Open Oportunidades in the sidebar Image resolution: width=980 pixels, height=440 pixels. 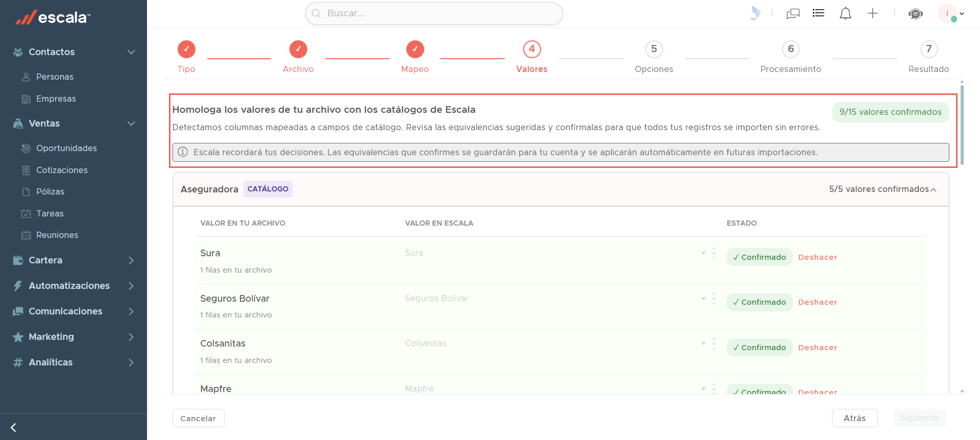coord(66,148)
